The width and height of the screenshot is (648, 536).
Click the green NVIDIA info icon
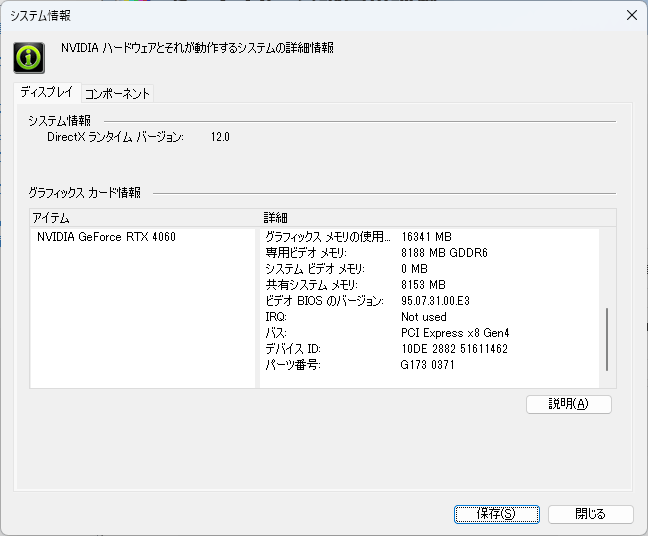tap(29, 58)
